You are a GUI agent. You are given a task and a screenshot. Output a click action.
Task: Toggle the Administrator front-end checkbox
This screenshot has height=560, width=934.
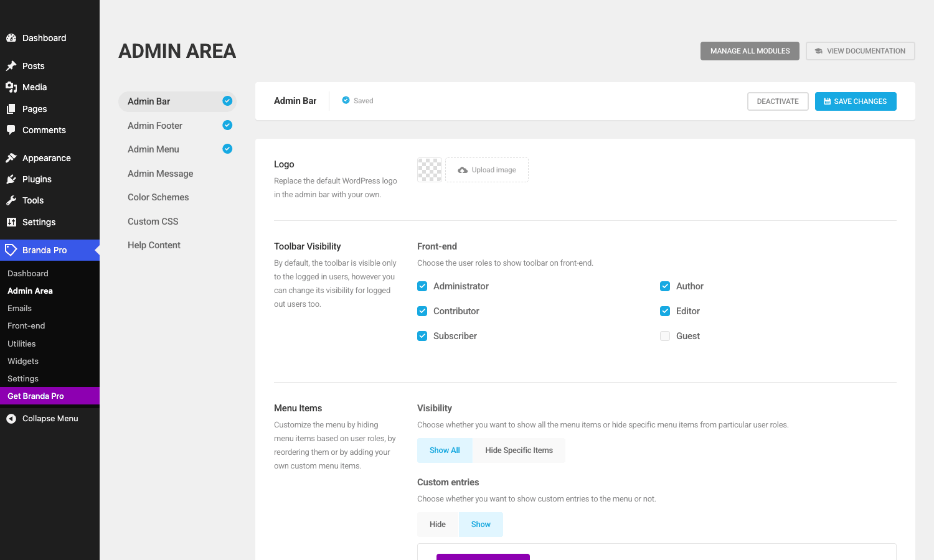tap(422, 286)
